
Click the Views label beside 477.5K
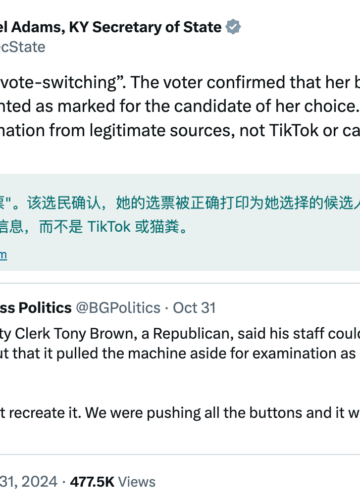[137, 482]
